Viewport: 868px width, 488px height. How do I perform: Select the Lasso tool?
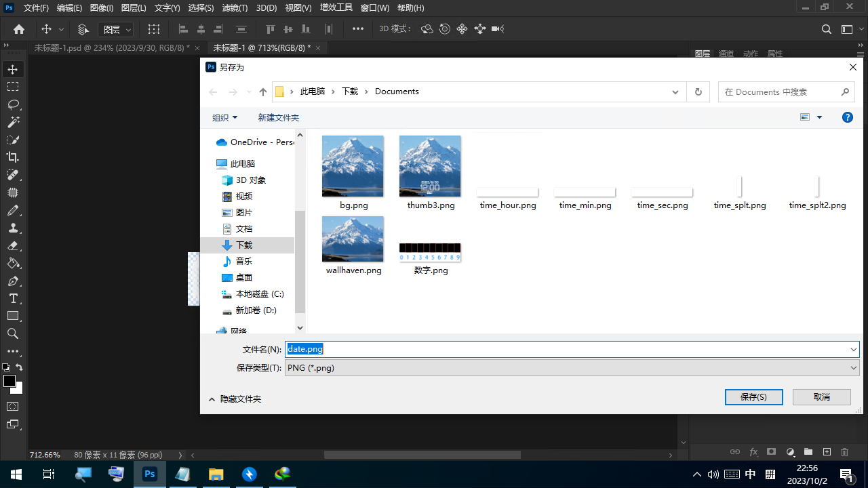click(13, 104)
